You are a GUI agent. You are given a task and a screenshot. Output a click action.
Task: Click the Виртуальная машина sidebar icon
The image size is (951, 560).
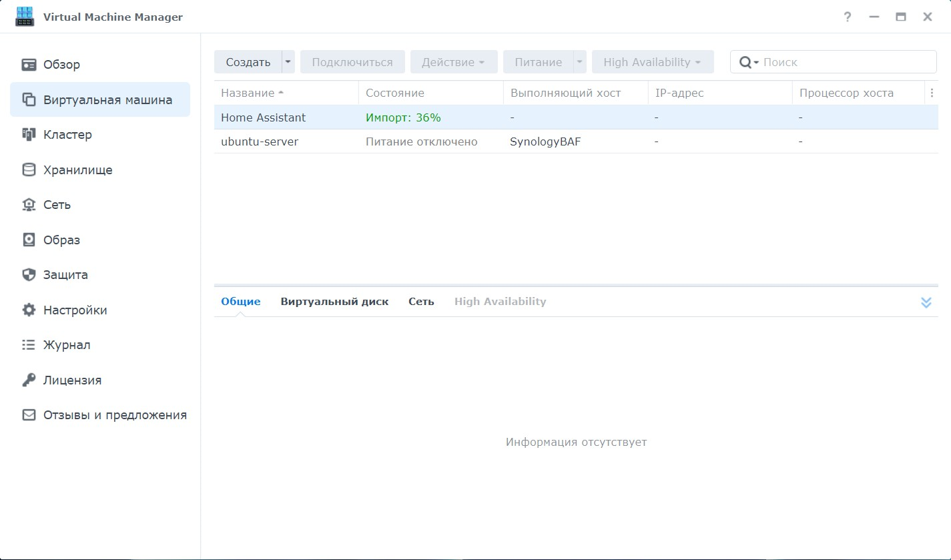(29, 99)
